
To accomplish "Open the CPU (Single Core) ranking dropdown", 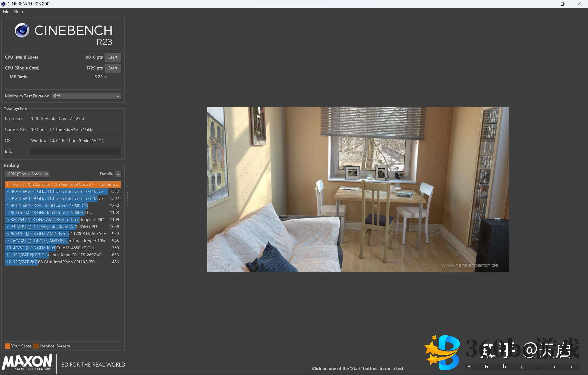I will (27, 174).
